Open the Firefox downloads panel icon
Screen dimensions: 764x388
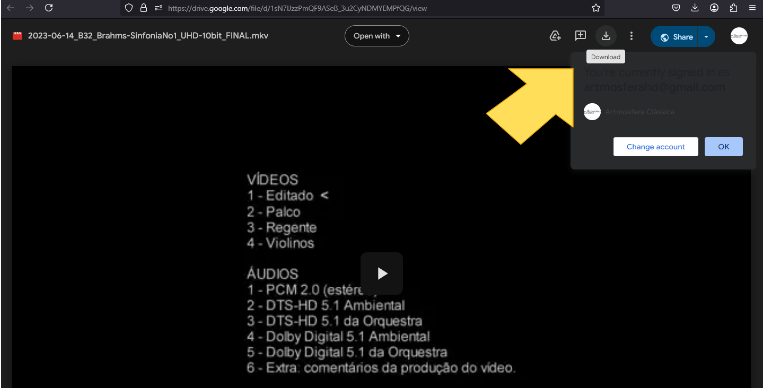(x=695, y=7)
